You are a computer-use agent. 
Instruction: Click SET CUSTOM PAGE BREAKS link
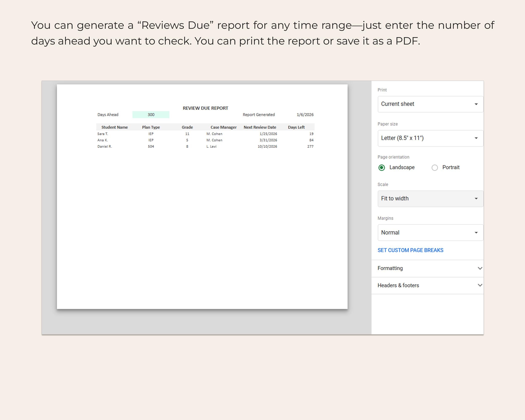point(410,250)
